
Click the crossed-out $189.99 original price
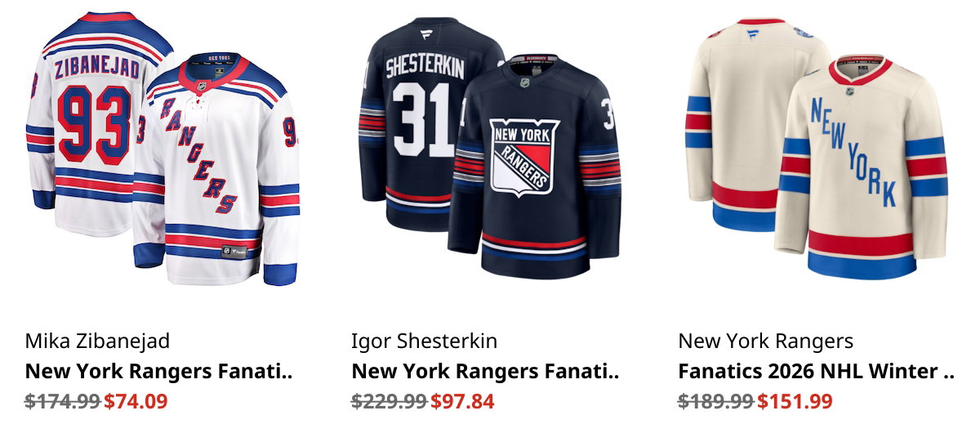tap(716, 401)
